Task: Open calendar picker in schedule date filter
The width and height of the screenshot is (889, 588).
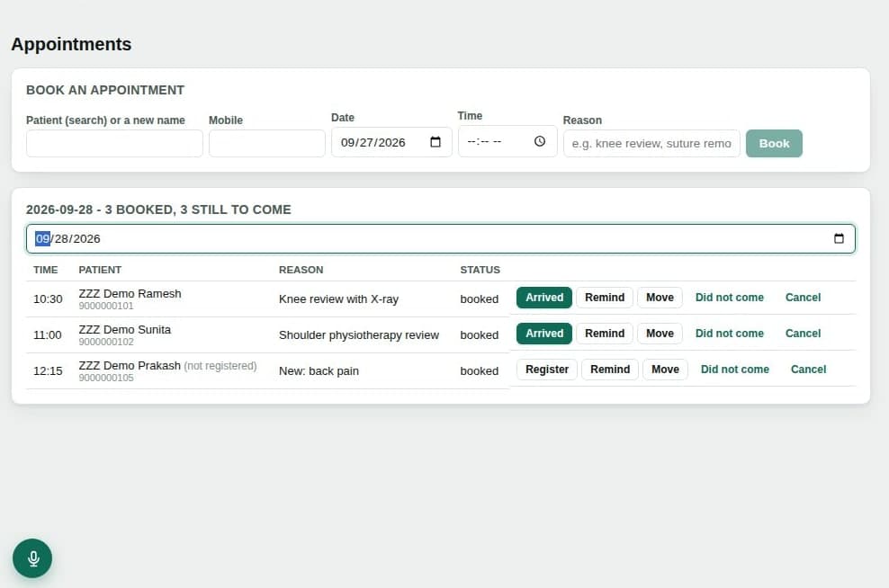Action: [x=839, y=238]
